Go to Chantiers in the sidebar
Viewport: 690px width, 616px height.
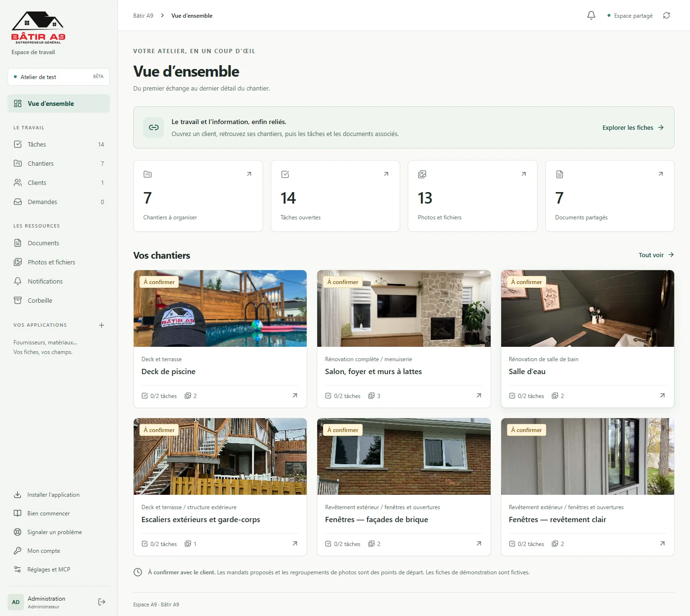pos(58,163)
